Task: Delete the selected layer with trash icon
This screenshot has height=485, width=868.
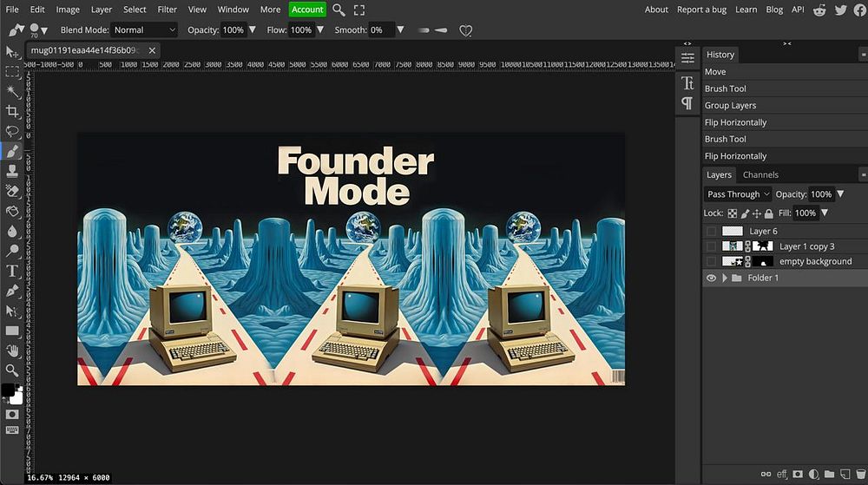Action: (x=861, y=474)
